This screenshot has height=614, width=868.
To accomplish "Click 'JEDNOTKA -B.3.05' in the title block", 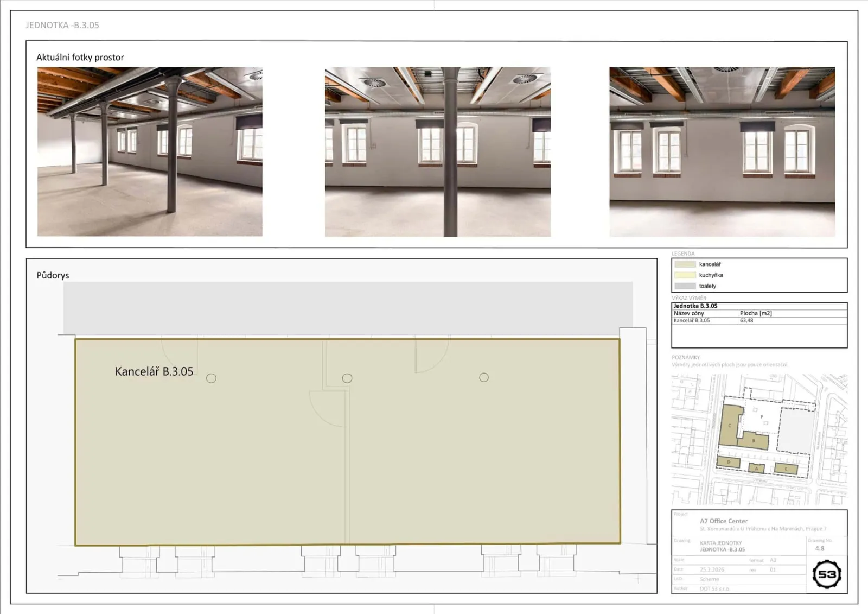I will click(x=723, y=549).
